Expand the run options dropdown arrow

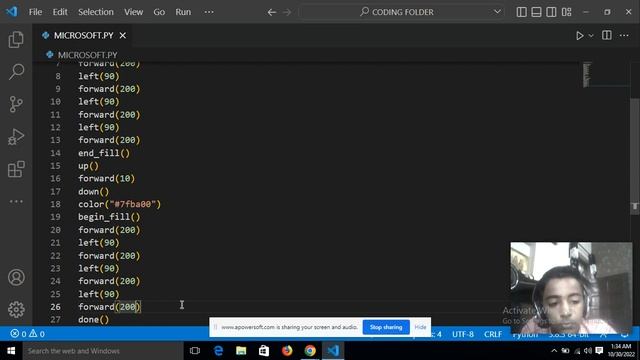coord(591,36)
